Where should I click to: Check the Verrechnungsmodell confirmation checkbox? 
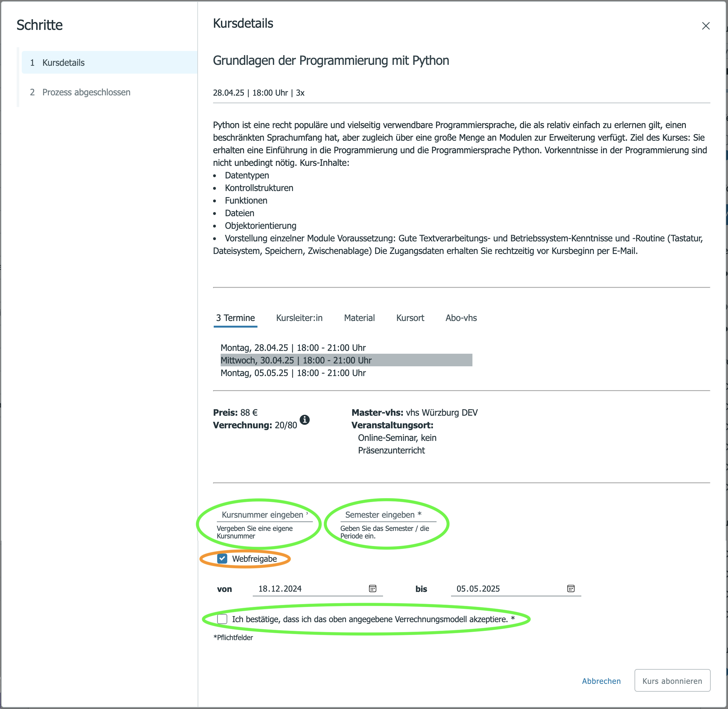point(222,619)
